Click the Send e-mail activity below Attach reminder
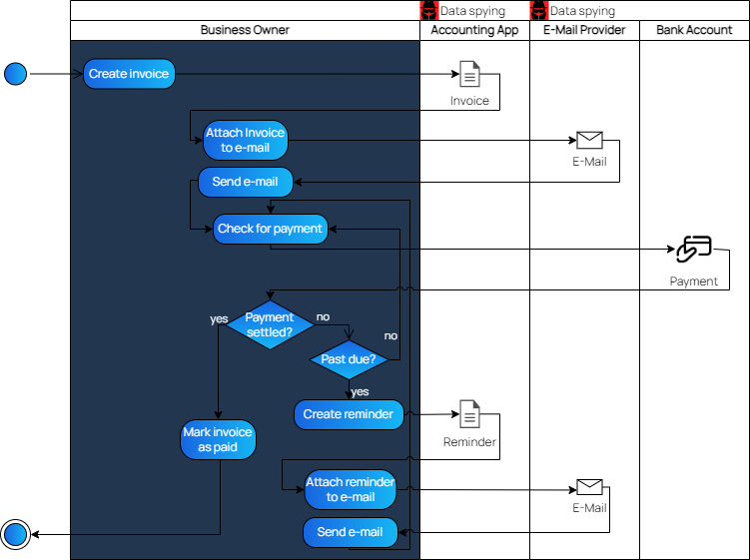Image resolution: width=750 pixels, height=560 pixels. coord(351,532)
